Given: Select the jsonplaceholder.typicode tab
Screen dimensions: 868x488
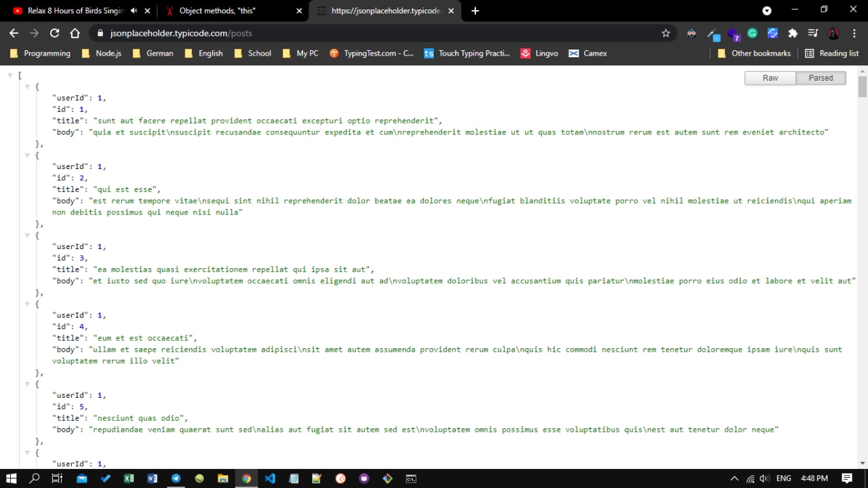Looking at the screenshot, I should click(x=386, y=11).
